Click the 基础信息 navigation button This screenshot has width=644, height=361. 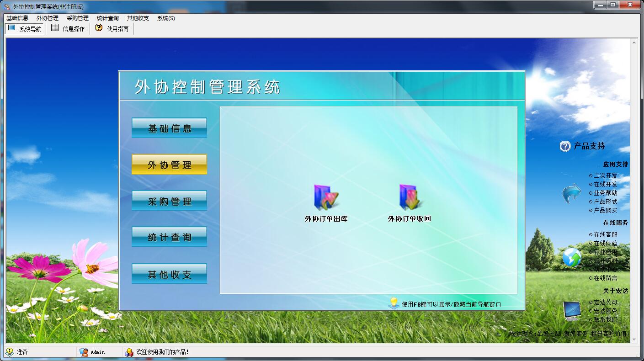(x=170, y=128)
